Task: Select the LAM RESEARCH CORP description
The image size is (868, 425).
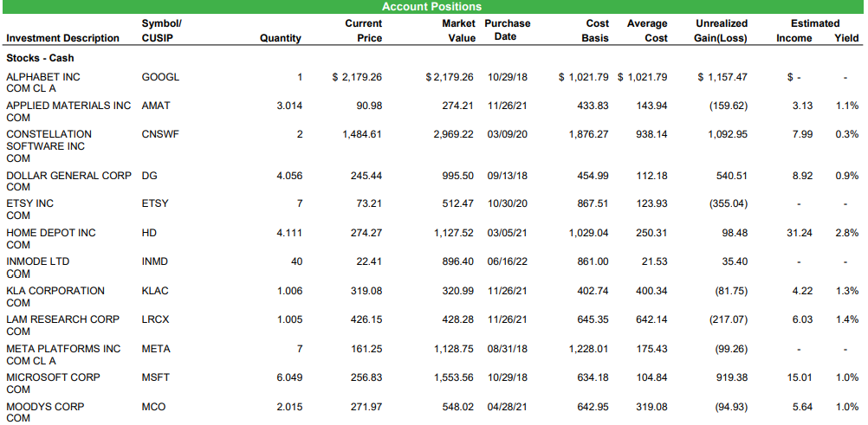Action: pyautogui.click(x=63, y=325)
